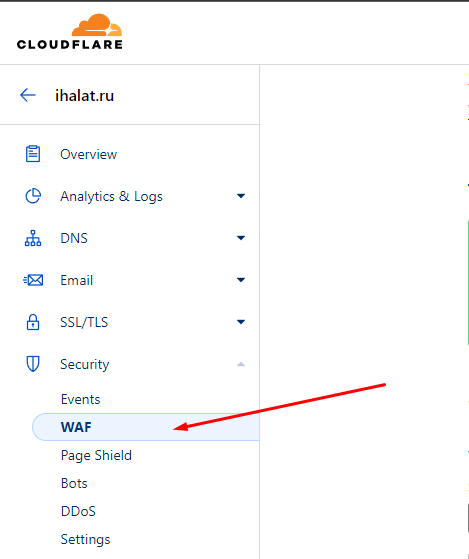
Task: Open the Events security page
Action: (x=81, y=399)
